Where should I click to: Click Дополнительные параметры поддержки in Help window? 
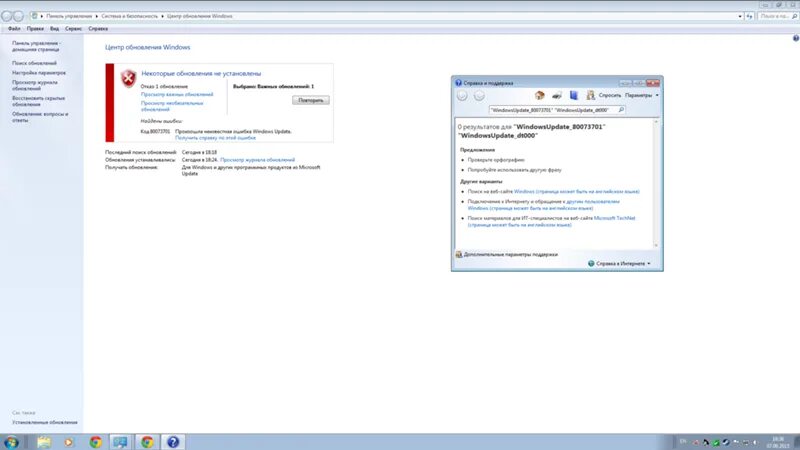[511, 254]
